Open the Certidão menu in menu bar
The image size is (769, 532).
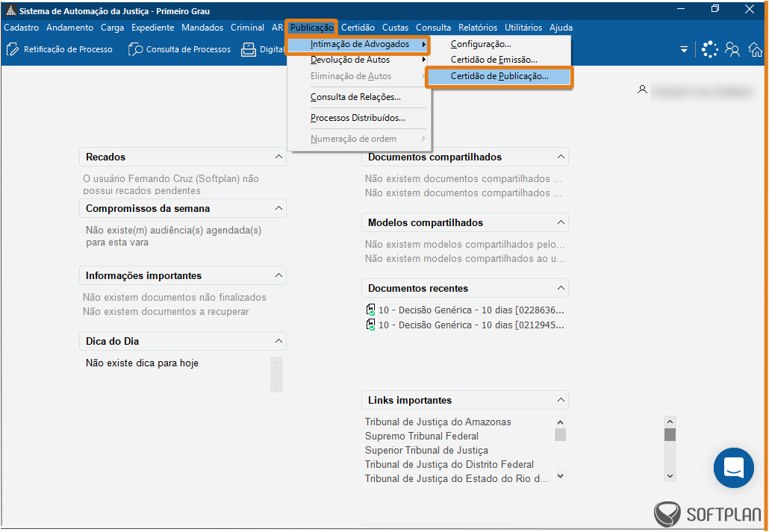tap(358, 28)
